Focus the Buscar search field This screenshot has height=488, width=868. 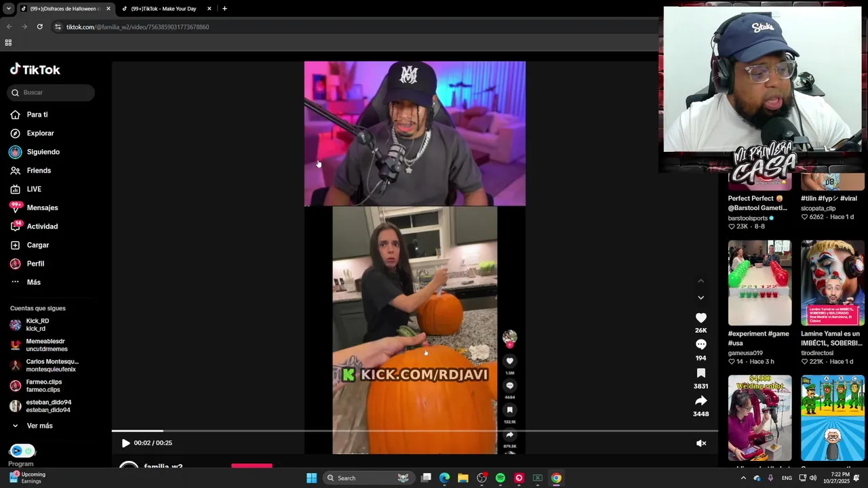click(52, 92)
